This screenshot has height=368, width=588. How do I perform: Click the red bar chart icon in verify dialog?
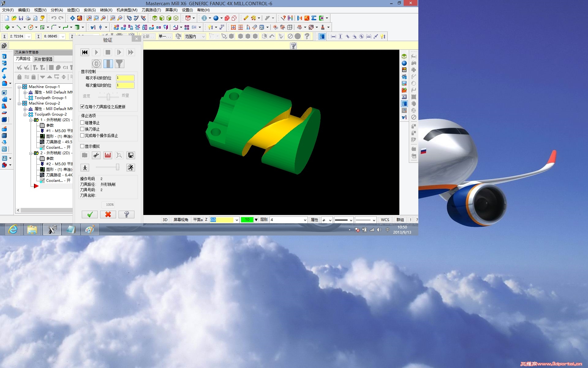pos(108,155)
